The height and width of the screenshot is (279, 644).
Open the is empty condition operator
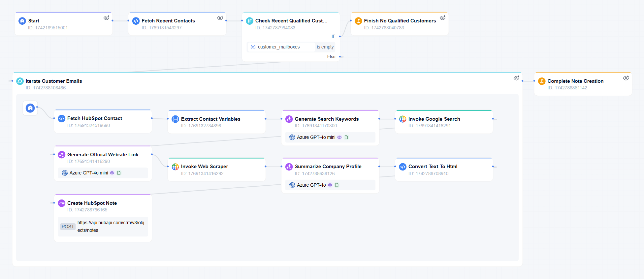click(325, 47)
